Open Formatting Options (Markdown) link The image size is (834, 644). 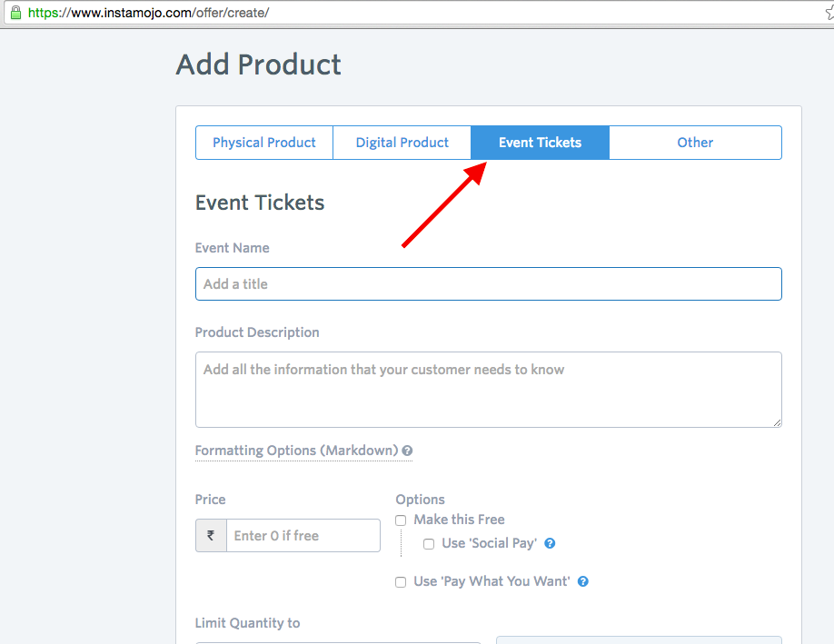[x=296, y=451]
